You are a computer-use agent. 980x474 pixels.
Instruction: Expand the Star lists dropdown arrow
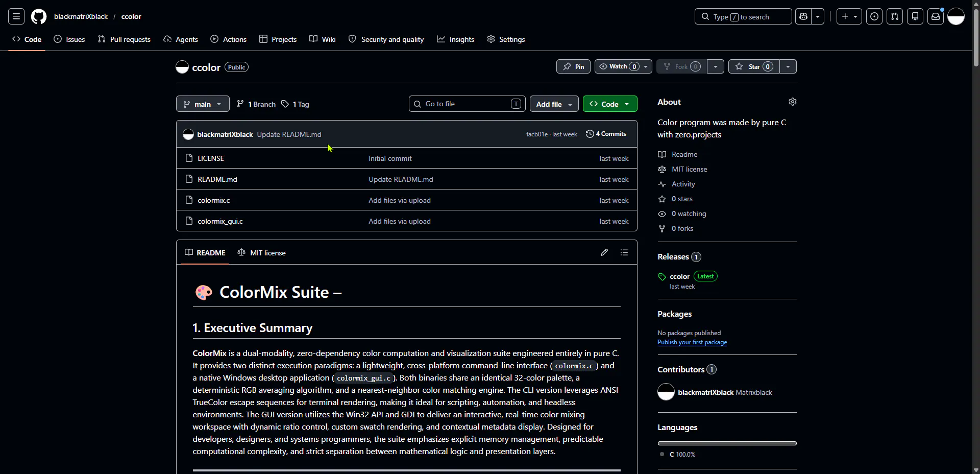tap(788, 66)
